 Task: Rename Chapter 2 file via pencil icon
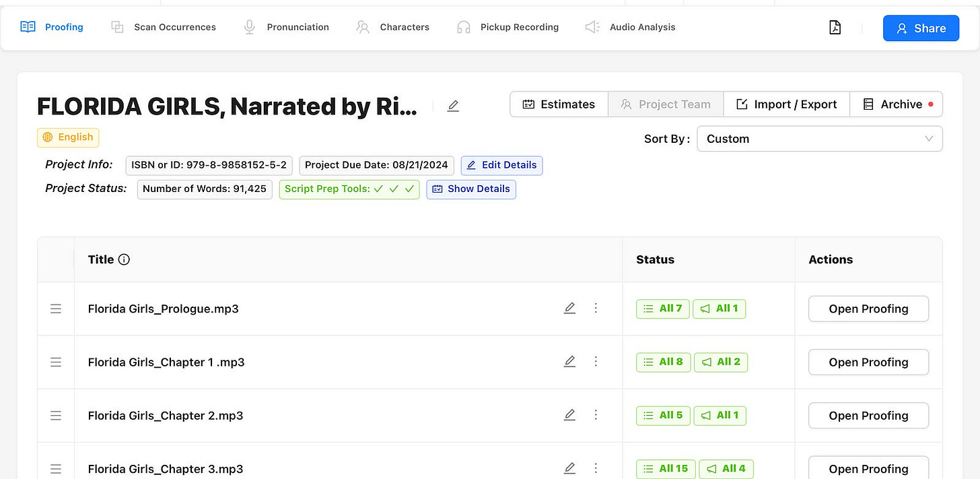pyautogui.click(x=569, y=415)
